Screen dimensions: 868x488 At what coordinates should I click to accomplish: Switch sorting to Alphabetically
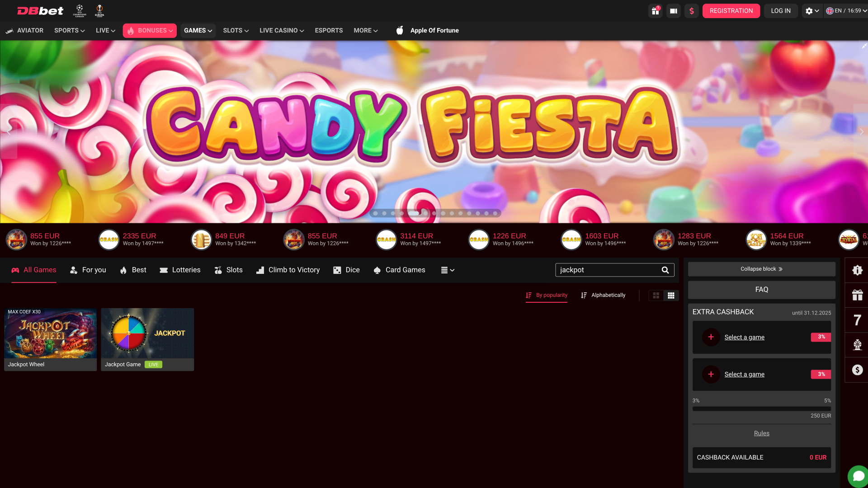tap(603, 295)
